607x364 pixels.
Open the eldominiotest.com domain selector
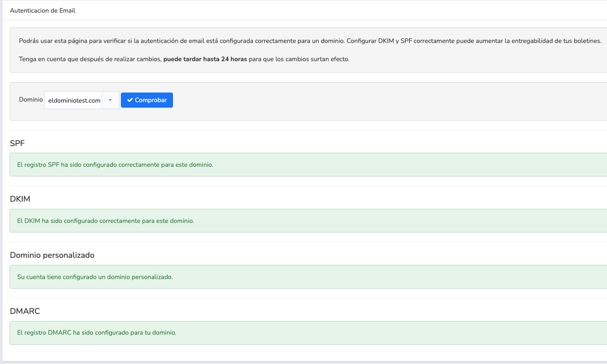(74, 100)
